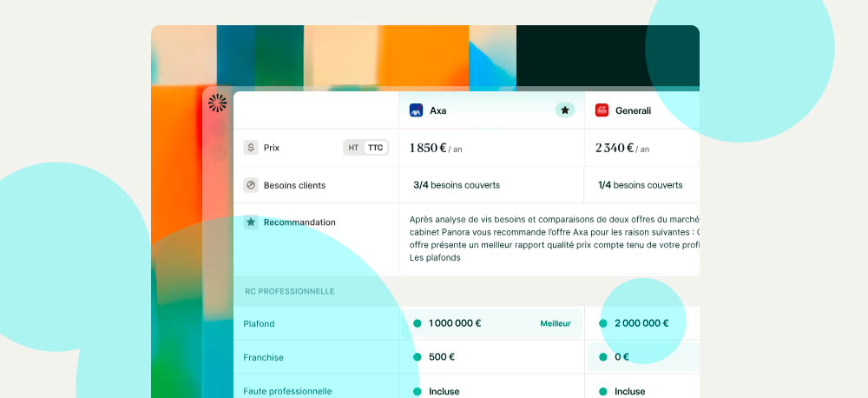The image size is (868, 398).
Task: Click the 2 000 000 € Generali plafond value
Action: [641, 323]
